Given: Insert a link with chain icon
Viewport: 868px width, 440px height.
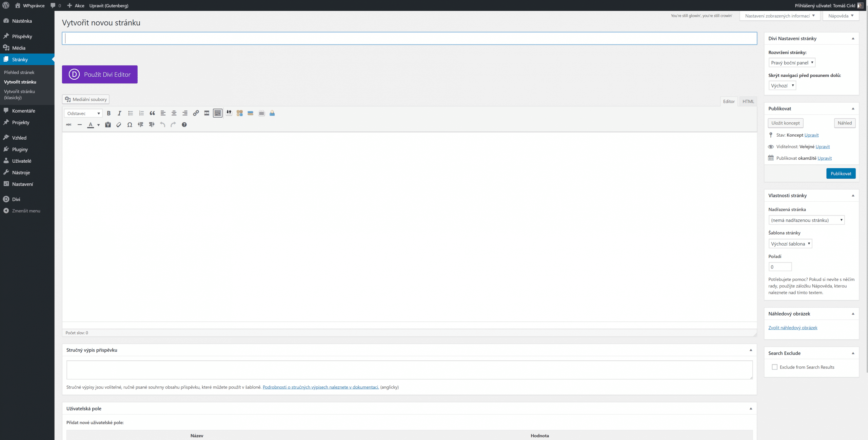Looking at the screenshot, I should point(196,113).
